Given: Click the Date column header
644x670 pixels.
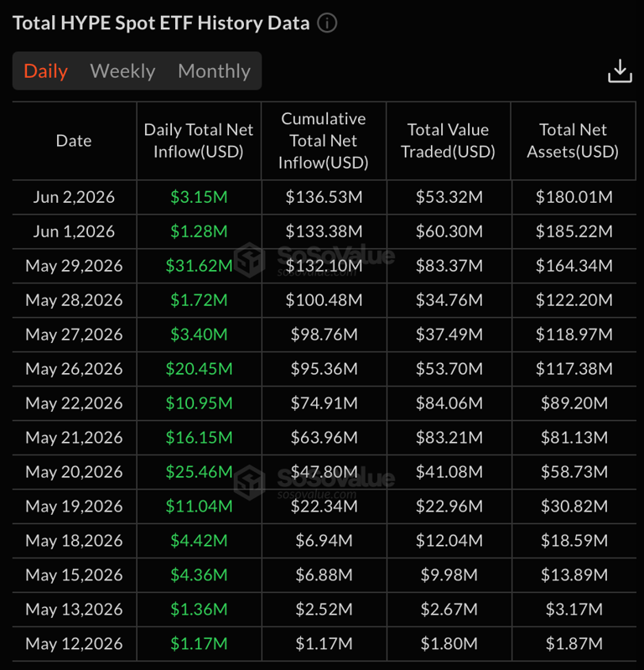Looking at the screenshot, I should click(74, 141).
